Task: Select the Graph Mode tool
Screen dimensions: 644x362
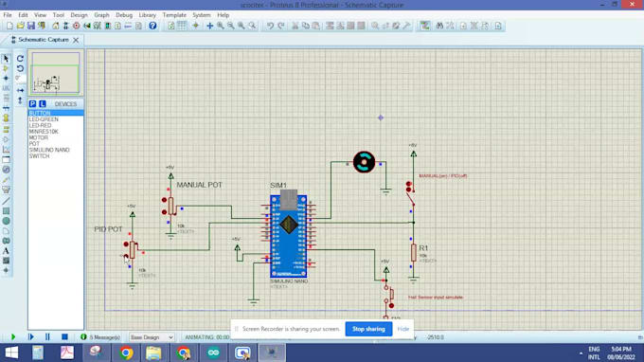Action: [x=6, y=150]
